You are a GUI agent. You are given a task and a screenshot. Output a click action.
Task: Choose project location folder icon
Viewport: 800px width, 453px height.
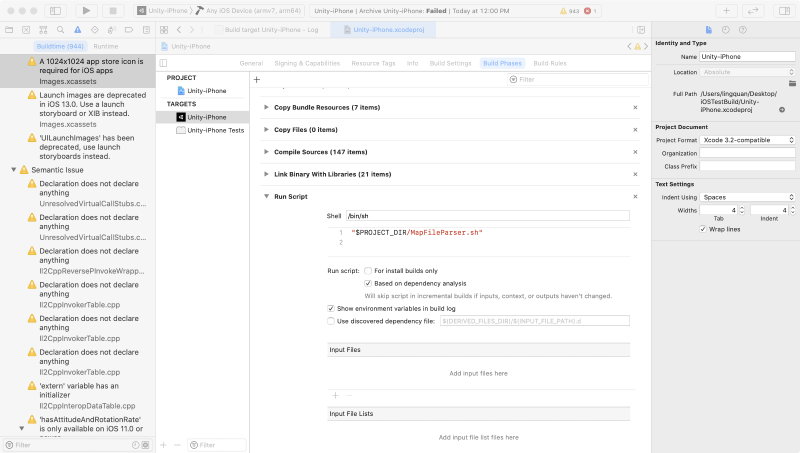click(792, 83)
